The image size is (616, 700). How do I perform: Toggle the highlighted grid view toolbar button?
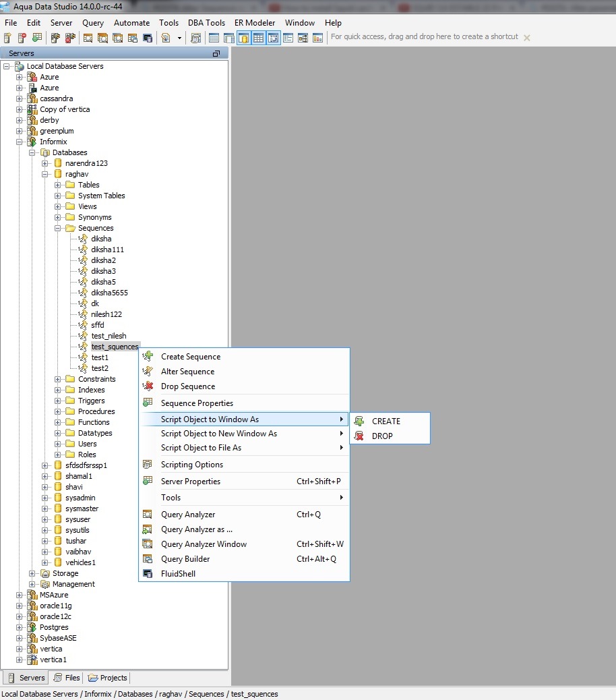pyautogui.click(x=258, y=38)
